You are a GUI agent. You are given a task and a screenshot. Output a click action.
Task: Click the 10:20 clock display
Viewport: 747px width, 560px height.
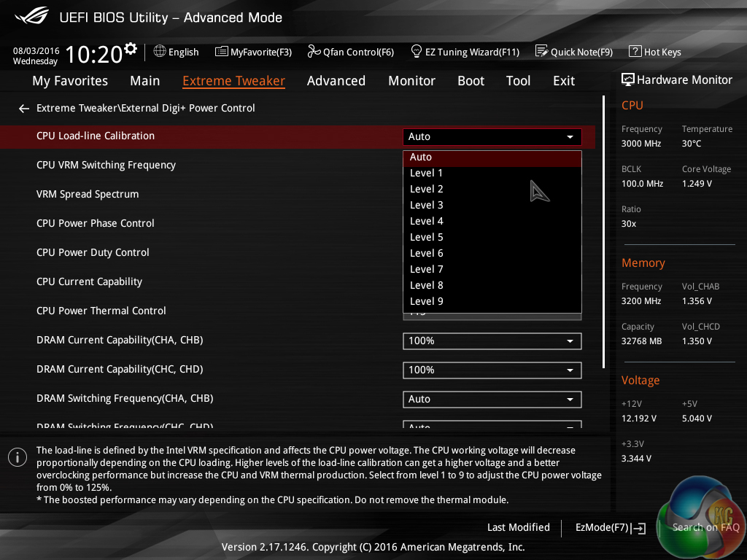[94, 54]
